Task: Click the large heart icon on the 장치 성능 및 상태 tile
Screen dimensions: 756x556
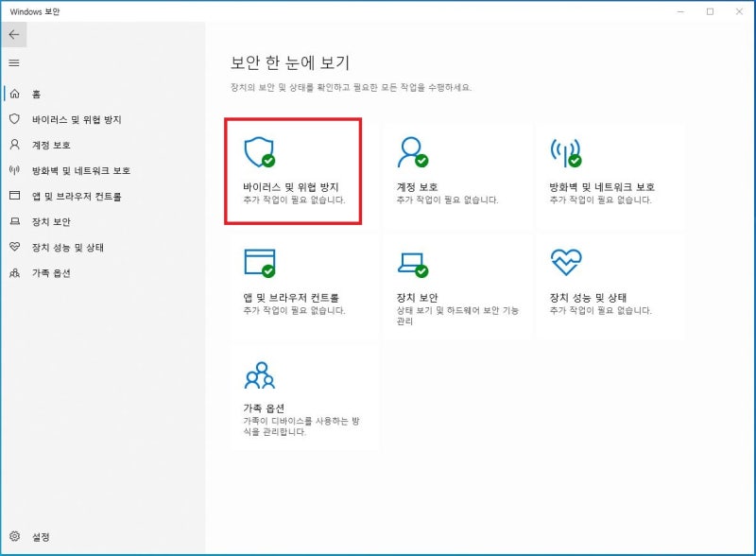Action: click(566, 262)
